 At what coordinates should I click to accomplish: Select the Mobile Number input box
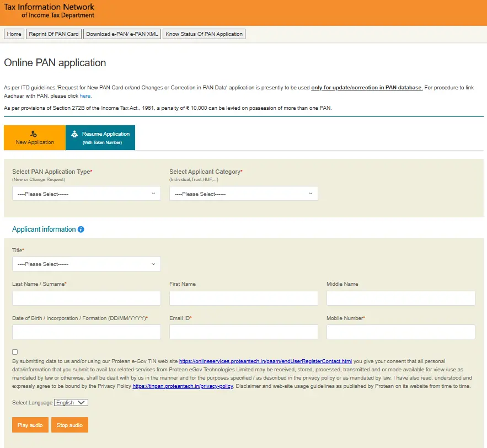[x=400, y=332]
